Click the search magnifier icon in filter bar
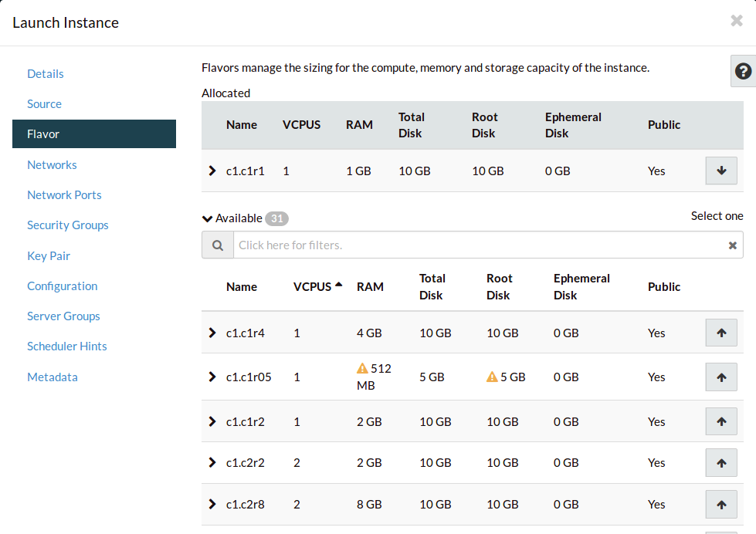This screenshot has height=534, width=756. (218, 245)
